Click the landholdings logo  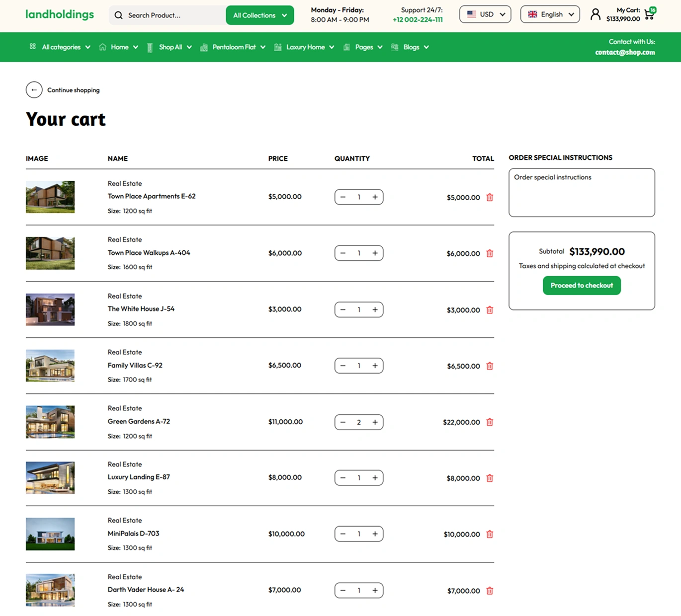click(60, 14)
